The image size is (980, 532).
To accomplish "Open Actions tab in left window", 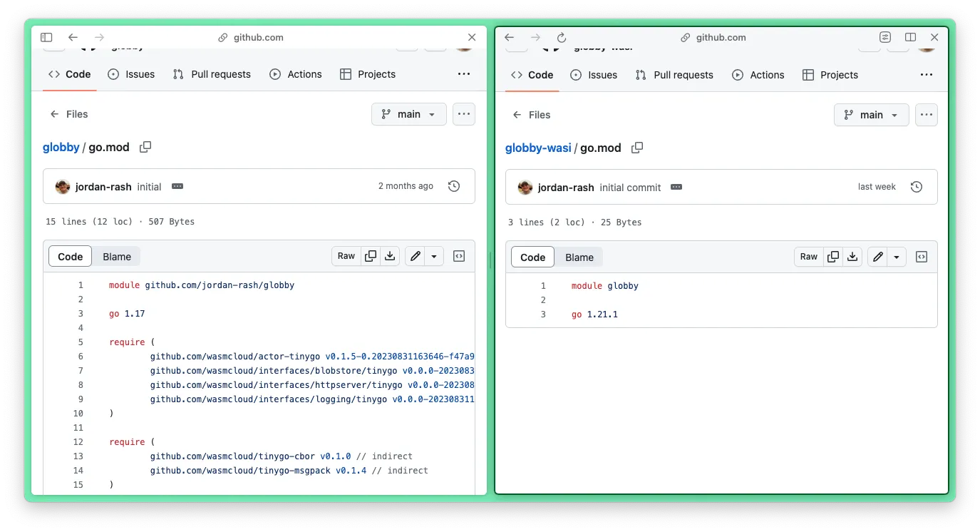I will 296,74.
